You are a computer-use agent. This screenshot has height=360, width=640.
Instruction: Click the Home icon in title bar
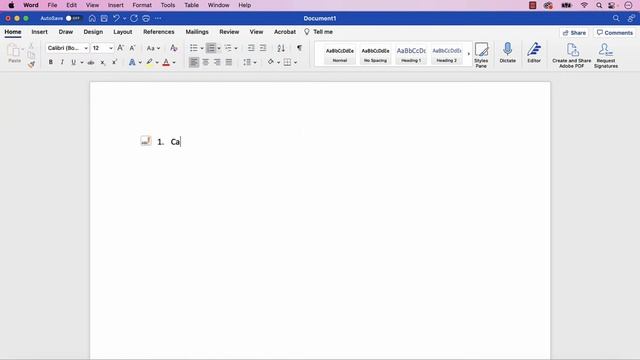tap(92, 18)
